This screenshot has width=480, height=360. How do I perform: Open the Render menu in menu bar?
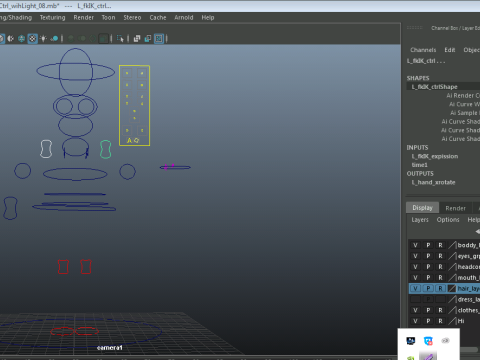pyautogui.click(x=83, y=18)
